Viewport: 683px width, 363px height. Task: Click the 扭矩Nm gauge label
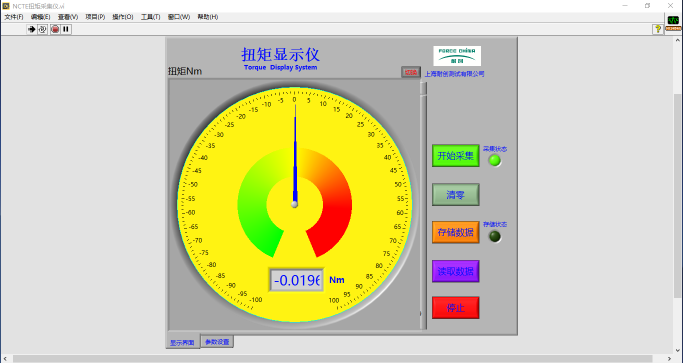185,71
